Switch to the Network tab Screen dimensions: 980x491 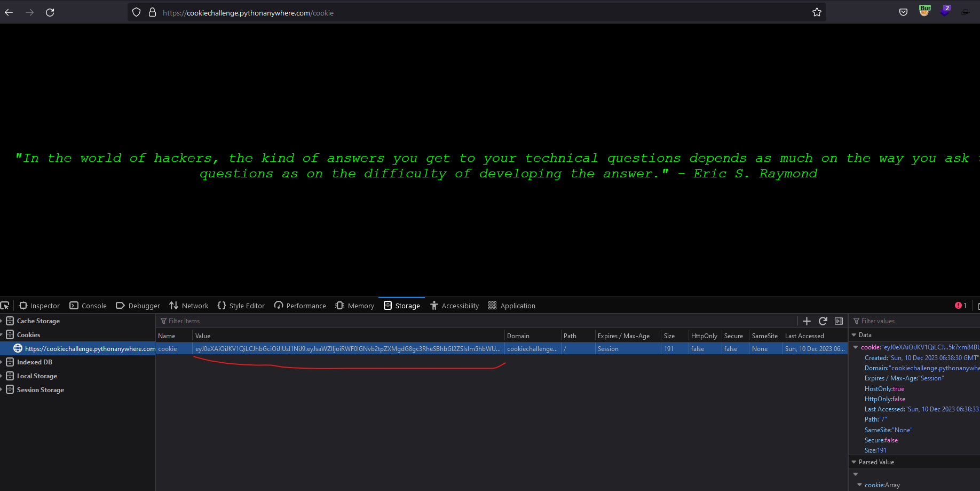pos(189,306)
